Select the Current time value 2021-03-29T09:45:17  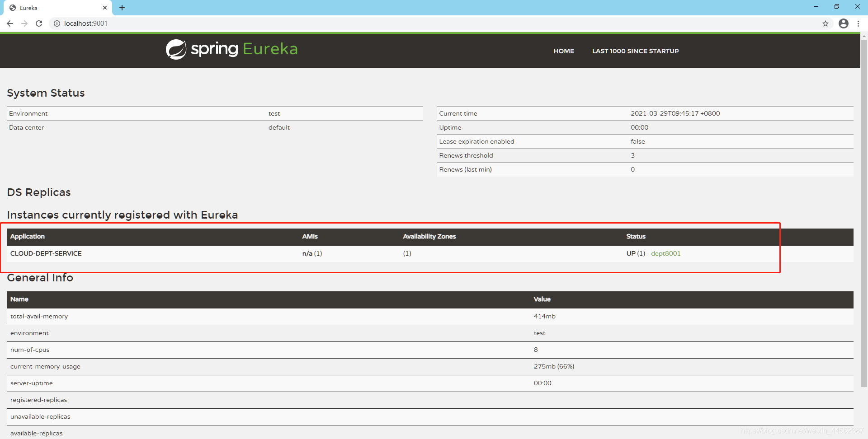pyautogui.click(x=675, y=113)
